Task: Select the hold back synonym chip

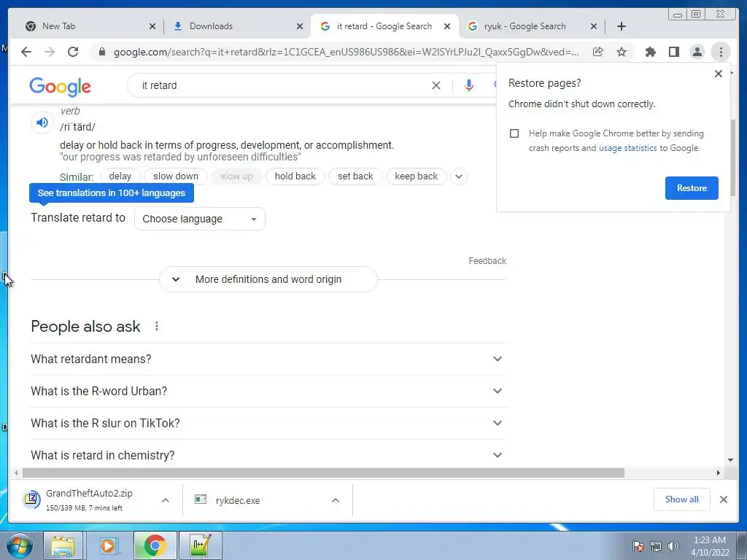Action: point(295,176)
